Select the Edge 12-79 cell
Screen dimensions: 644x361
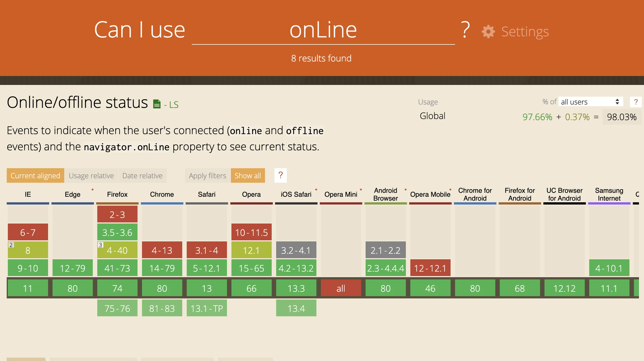73,268
